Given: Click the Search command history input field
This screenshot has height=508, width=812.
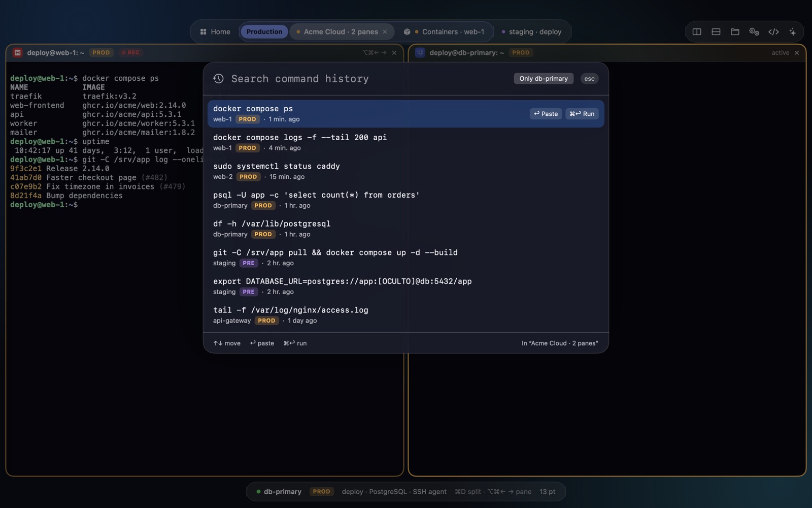Looking at the screenshot, I should (x=368, y=79).
